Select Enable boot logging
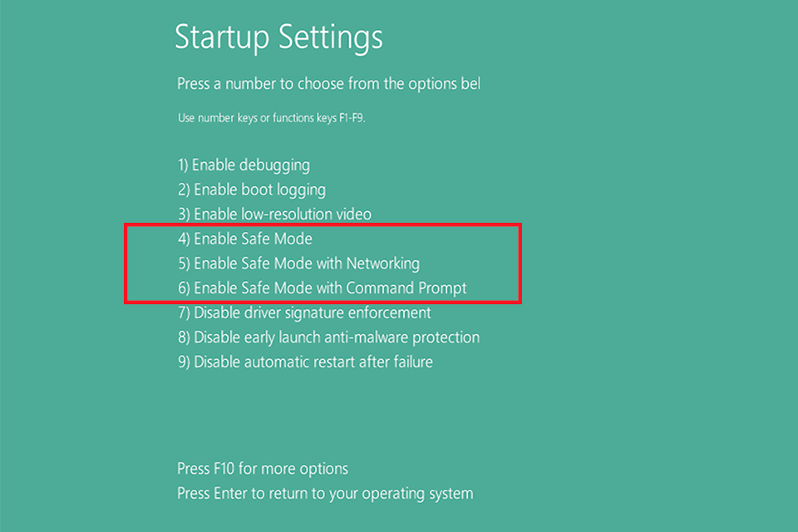Viewport: 798px width, 532px height. click(251, 190)
